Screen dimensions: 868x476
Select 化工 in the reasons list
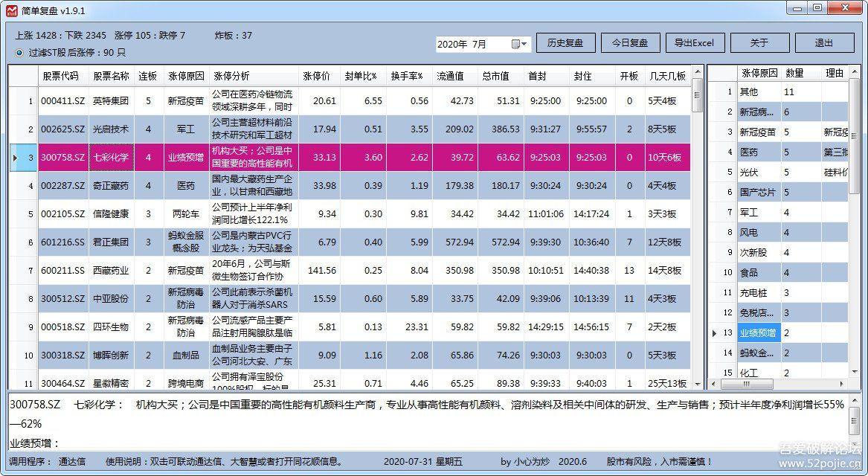point(759,373)
